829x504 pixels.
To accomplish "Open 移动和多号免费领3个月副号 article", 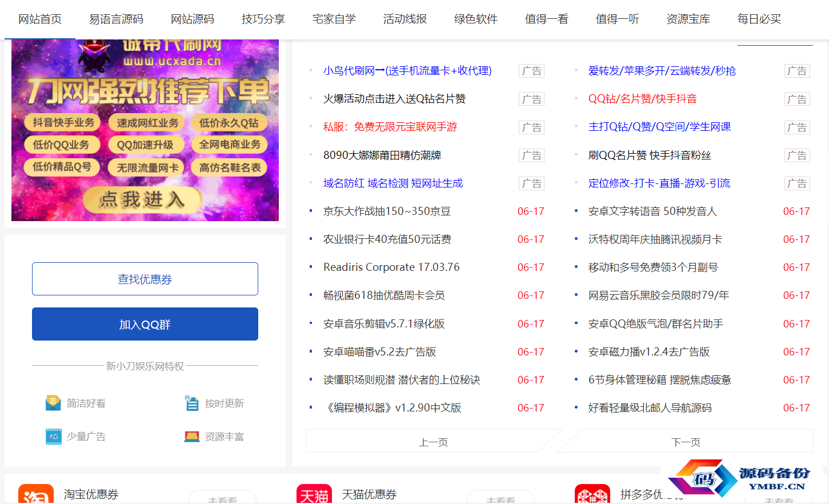I will 653,267.
